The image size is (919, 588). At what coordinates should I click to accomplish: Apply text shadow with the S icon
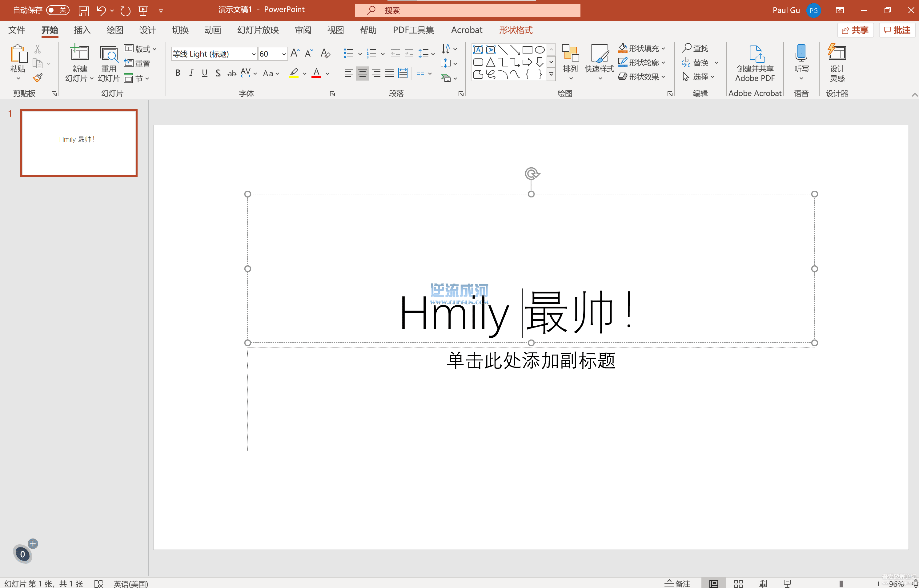(217, 73)
